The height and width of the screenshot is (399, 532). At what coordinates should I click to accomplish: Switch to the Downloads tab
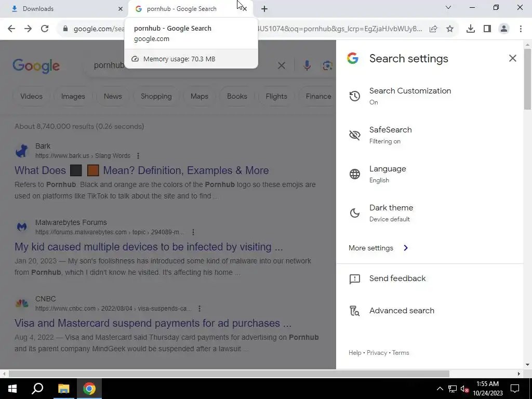click(x=63, y=9)
